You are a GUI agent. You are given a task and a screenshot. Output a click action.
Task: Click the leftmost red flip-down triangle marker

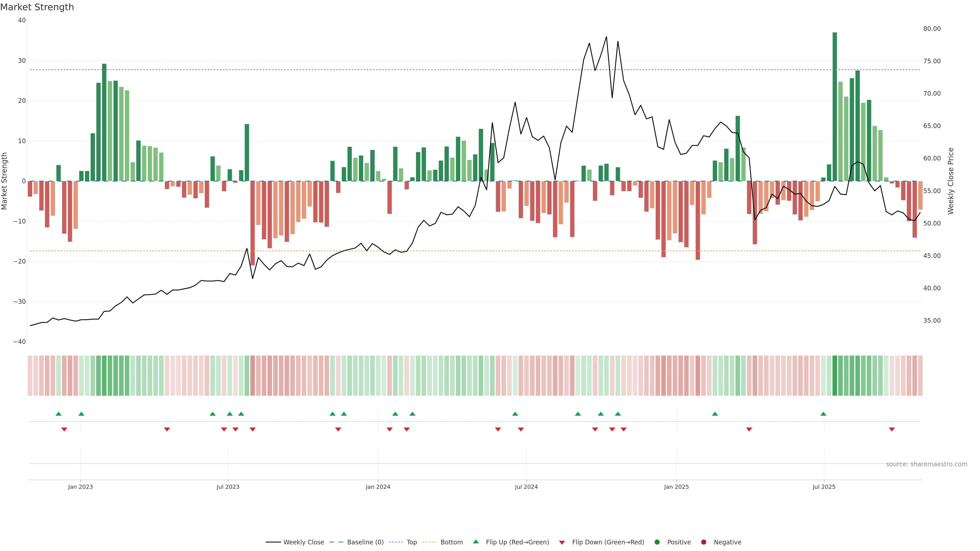point(64,429)
